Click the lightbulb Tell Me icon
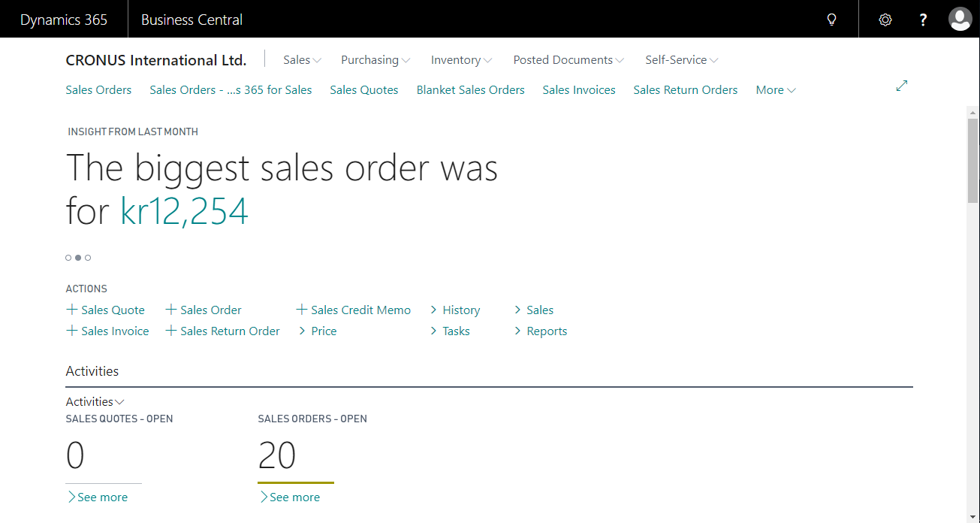Screen dimensions: 980x523 pos(831,20)
